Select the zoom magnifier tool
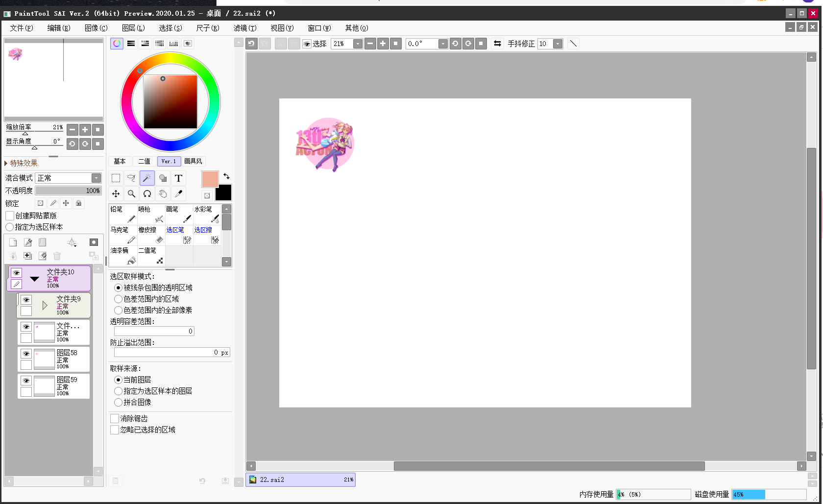This screenshot has height=504, width=823. [131, 194]
